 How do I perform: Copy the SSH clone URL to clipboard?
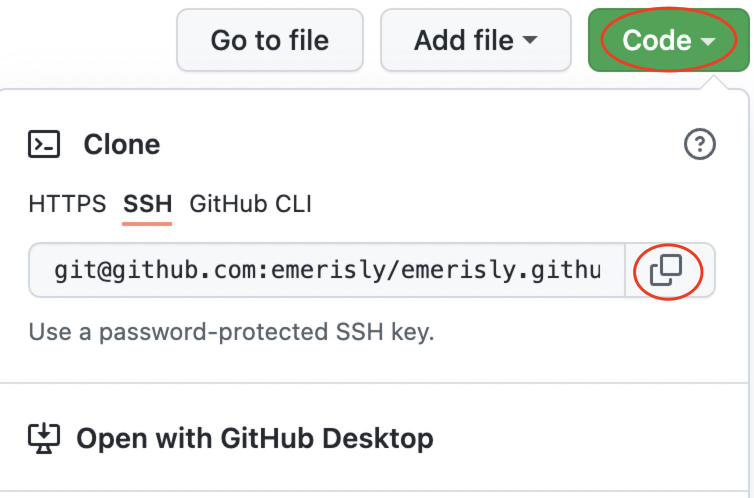click(666, 270)
